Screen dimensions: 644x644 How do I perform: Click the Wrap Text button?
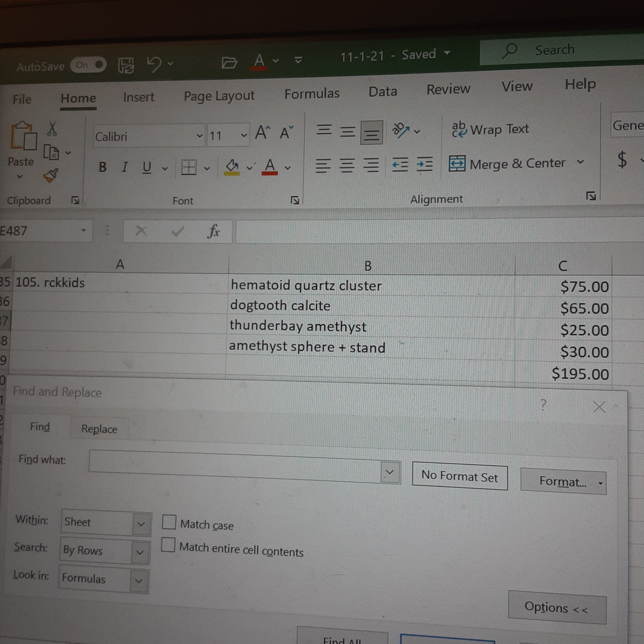click(490, 129)
